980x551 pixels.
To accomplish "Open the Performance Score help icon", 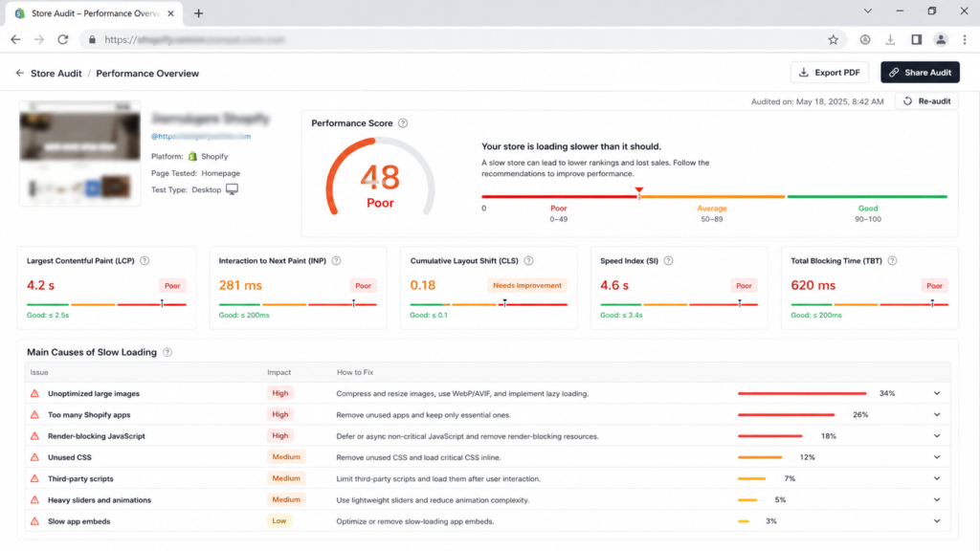I will pos(403,123).
